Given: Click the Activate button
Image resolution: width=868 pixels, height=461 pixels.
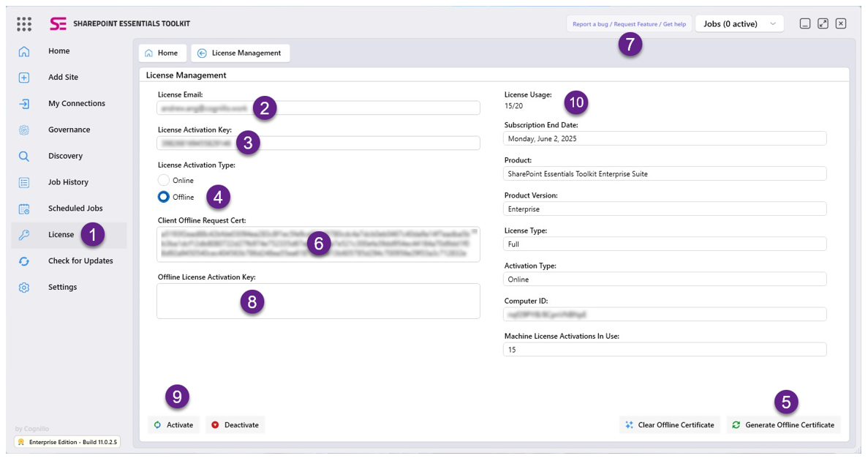Looking at the screenshot, I should click(x=174, y=425).
